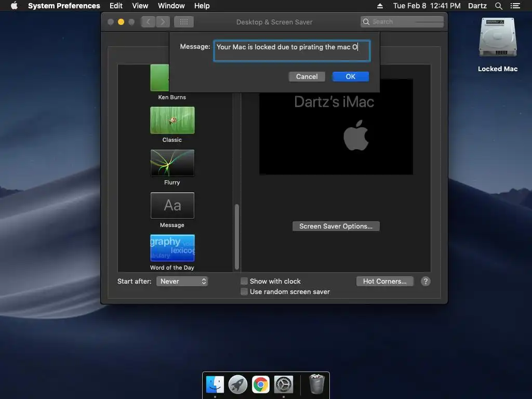Open System Preferences from the Dock

(x=284, y=384)
